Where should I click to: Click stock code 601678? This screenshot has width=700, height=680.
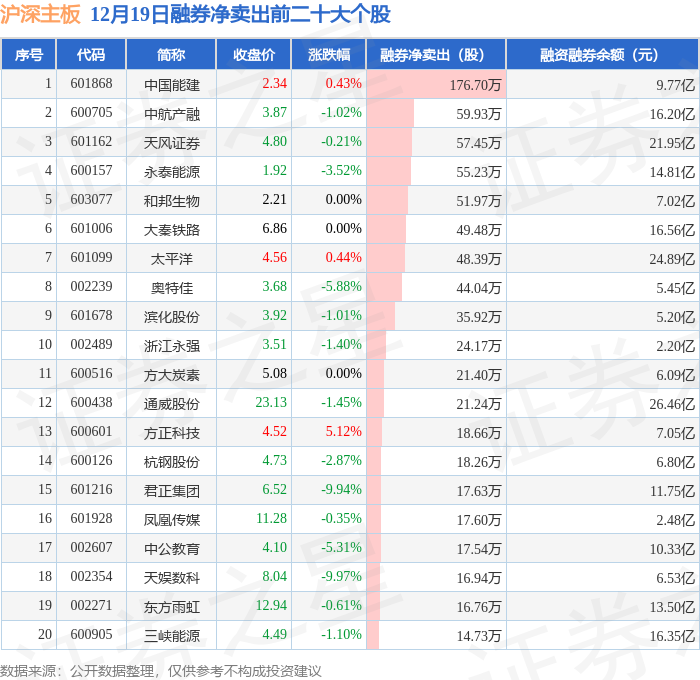pyautogui.click(x=92, y=316)
